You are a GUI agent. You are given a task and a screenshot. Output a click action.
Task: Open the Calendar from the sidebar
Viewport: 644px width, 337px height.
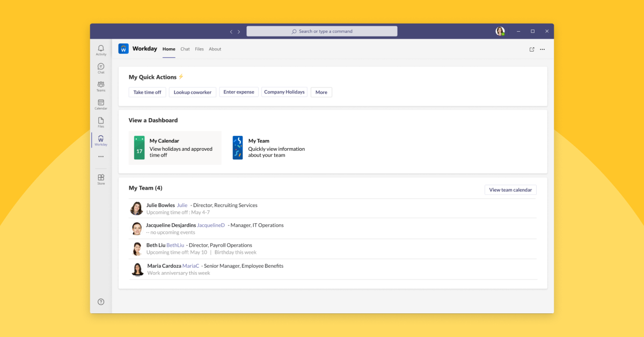click(x=100, y=105)
